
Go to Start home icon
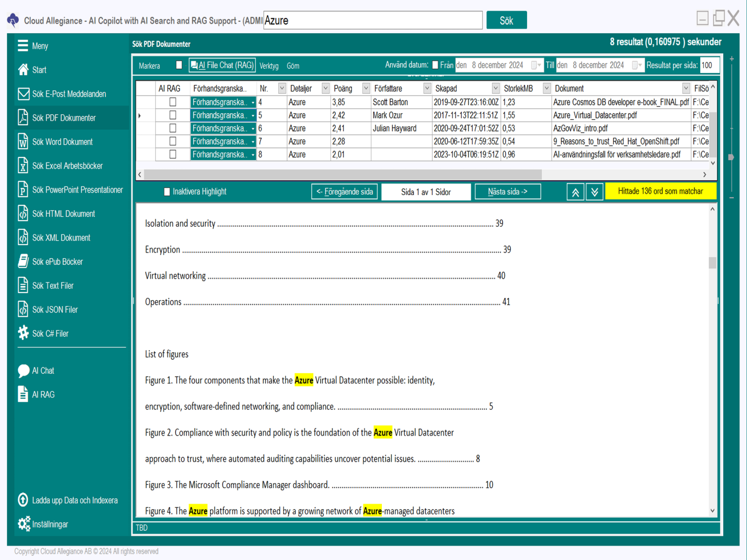23,70
